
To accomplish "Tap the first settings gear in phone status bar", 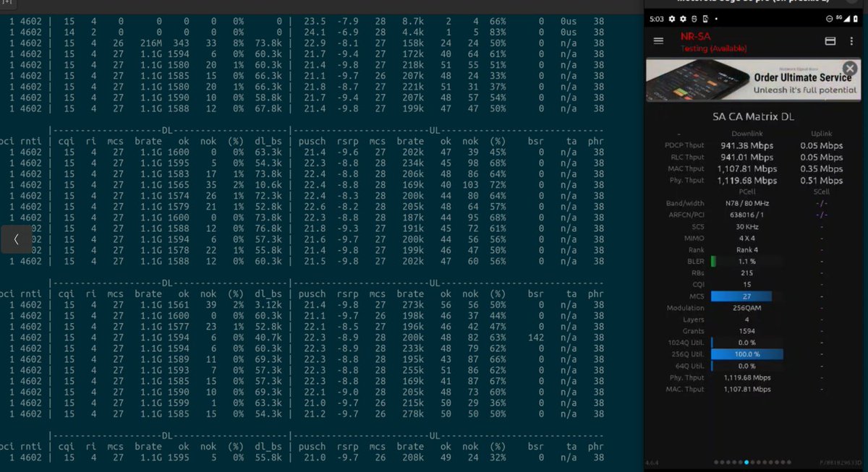I will tap(672, 18).
